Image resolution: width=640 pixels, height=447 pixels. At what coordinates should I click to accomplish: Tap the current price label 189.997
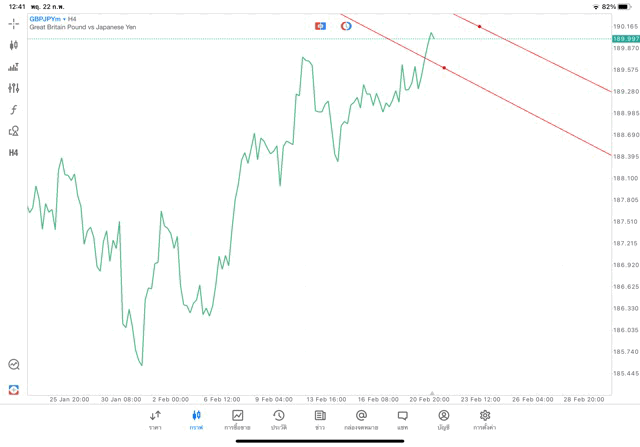(625, 38)
